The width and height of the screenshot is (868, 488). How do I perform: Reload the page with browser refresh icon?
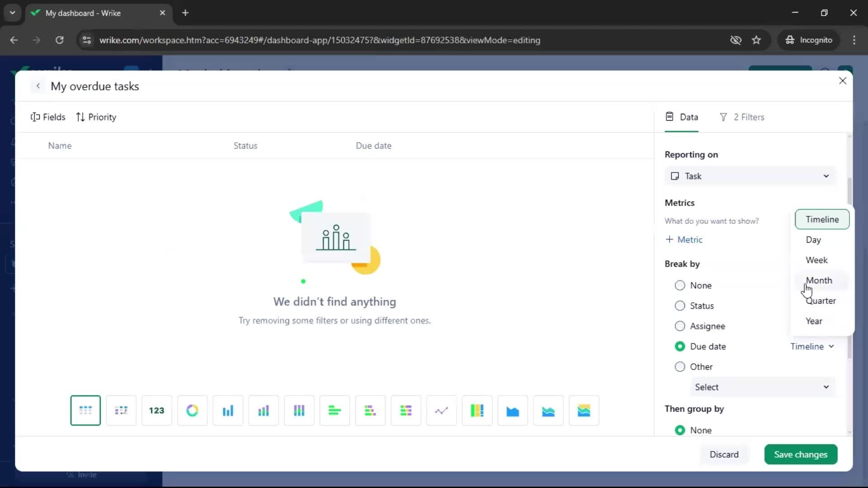pyautogui.click(x=59, y=40)
